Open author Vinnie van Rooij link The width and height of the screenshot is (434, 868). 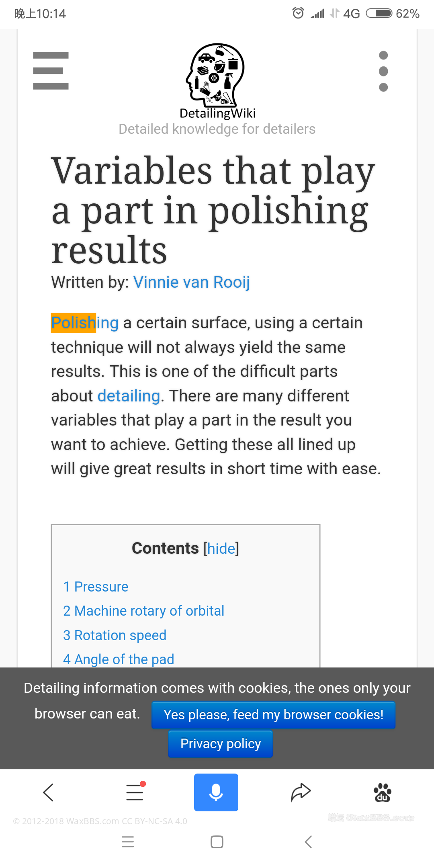click(x=191, y=282)
